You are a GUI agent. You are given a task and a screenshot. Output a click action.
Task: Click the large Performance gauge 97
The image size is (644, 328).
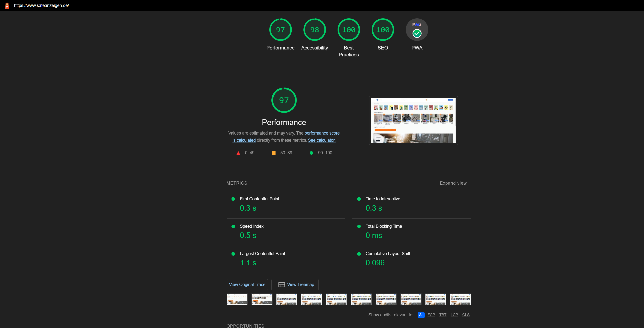point(284,100)
